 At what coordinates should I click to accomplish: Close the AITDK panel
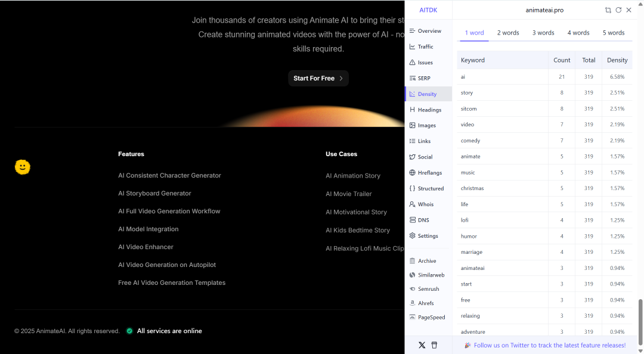pyautogui.click(x=628, y=10)
